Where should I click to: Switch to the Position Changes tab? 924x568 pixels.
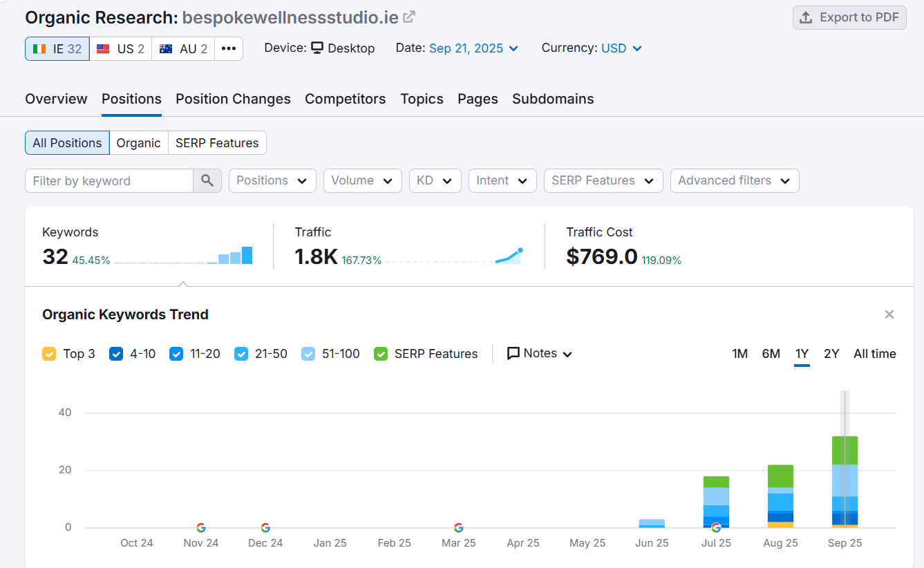pos(233,99)
